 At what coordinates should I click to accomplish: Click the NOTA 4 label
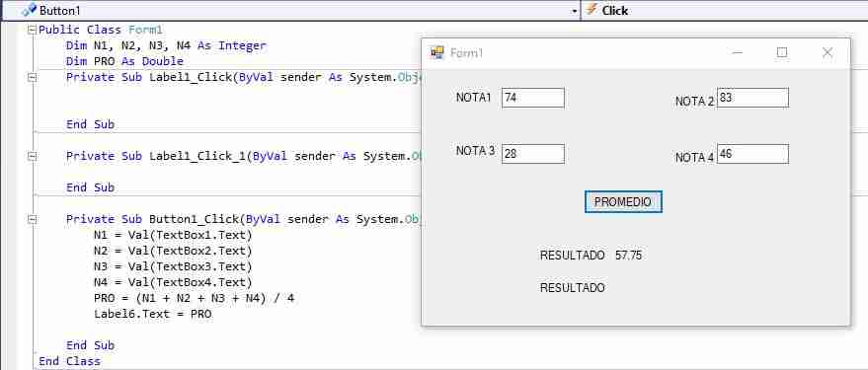[x=695, y=158]
